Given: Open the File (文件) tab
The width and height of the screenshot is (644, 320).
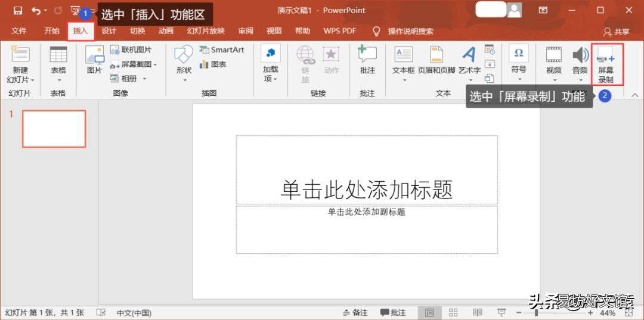Looking at the screenshot, I should (x=19, y=31).
